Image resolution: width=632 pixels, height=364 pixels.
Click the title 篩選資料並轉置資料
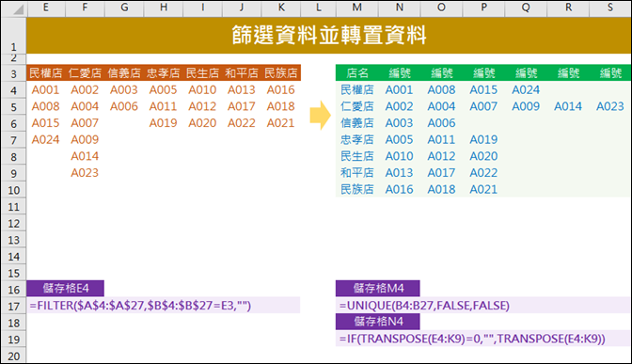[329, 35]
